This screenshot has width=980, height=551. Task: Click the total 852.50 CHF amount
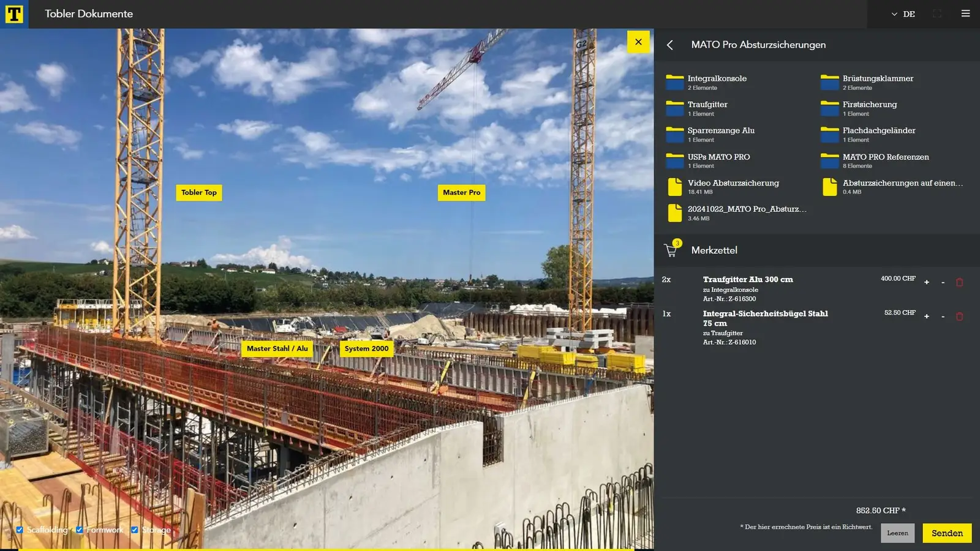881,511
